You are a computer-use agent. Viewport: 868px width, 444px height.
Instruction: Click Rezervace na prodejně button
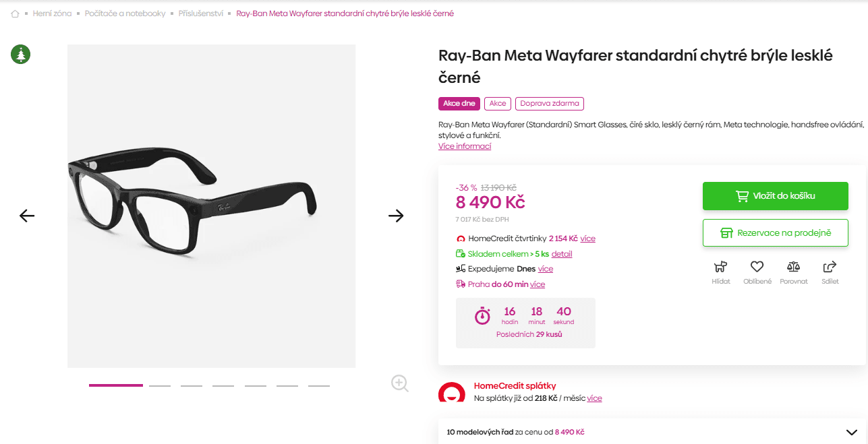775,232
